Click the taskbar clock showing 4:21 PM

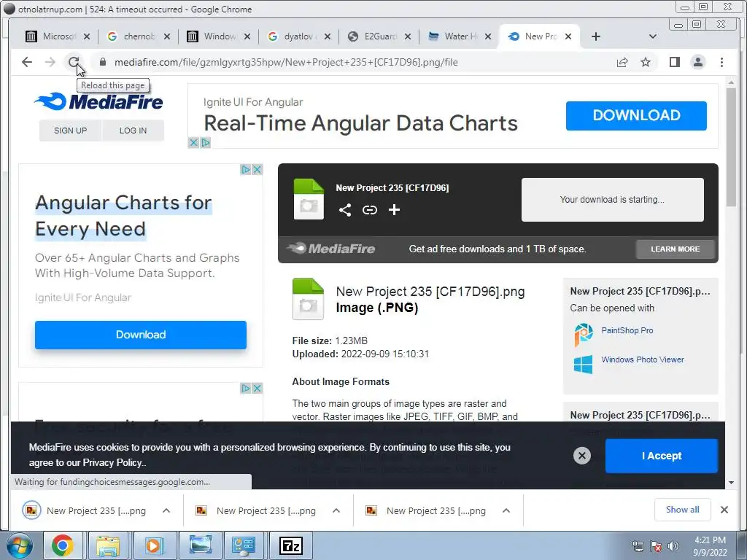tap(710, 546)
